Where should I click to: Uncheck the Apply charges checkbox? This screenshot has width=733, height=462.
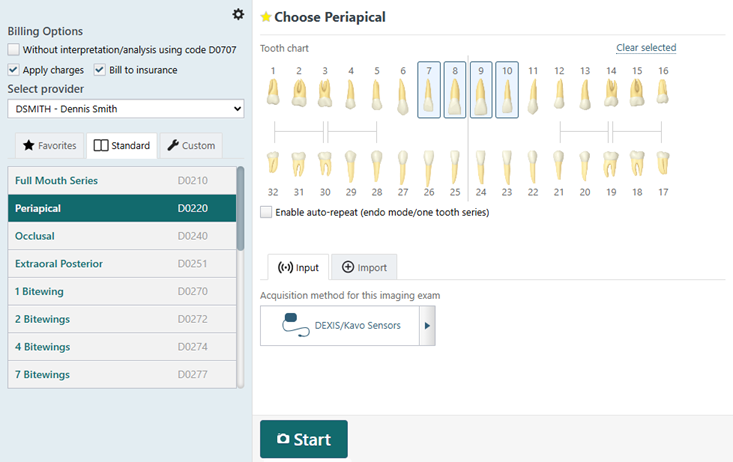[x=13, y=70]
